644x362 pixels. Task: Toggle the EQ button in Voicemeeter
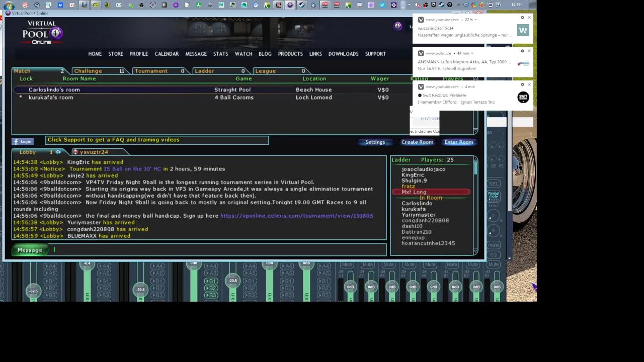pyautogui.click(x=494, y=255)
